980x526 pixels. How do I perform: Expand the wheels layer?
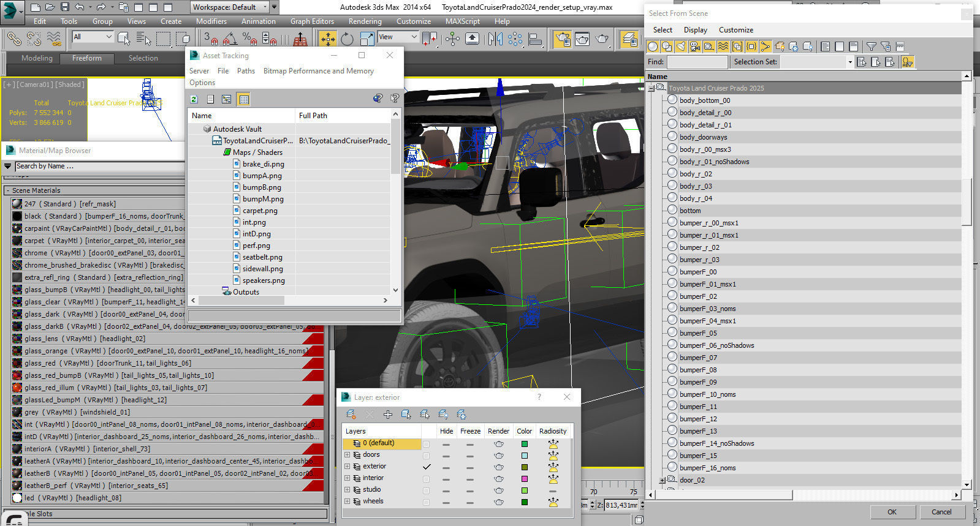(347, 502)
